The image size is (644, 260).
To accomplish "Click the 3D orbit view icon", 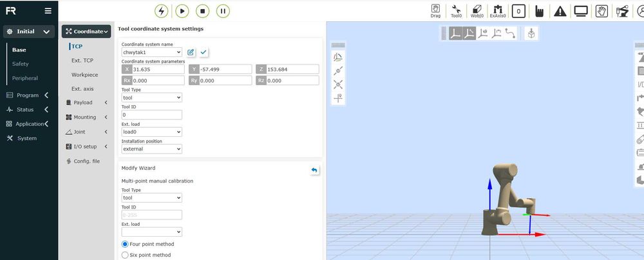I will tap(338, 57).
